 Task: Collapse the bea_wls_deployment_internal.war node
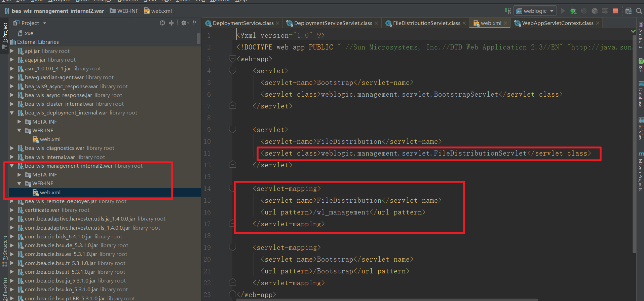point(12,113)
